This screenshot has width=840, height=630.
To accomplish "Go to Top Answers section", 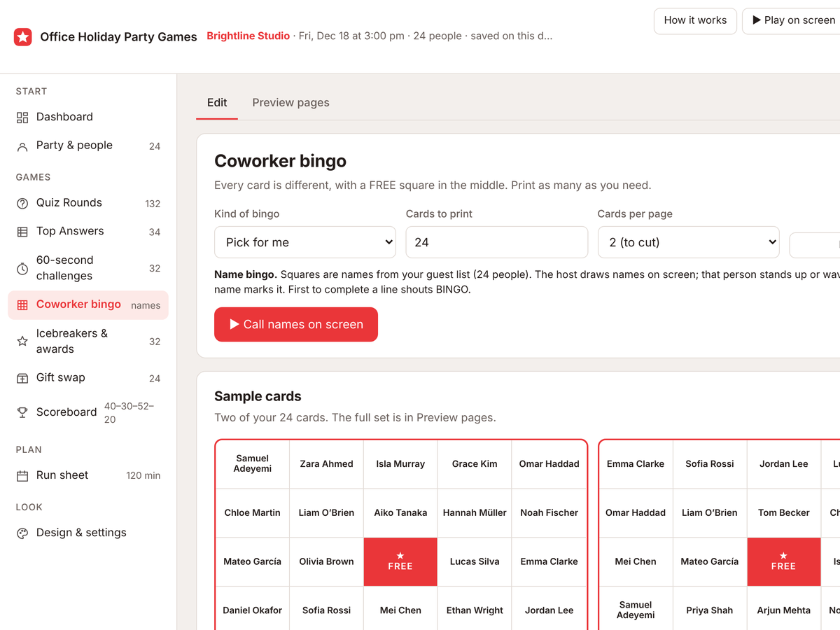I will tap(88, 231).
